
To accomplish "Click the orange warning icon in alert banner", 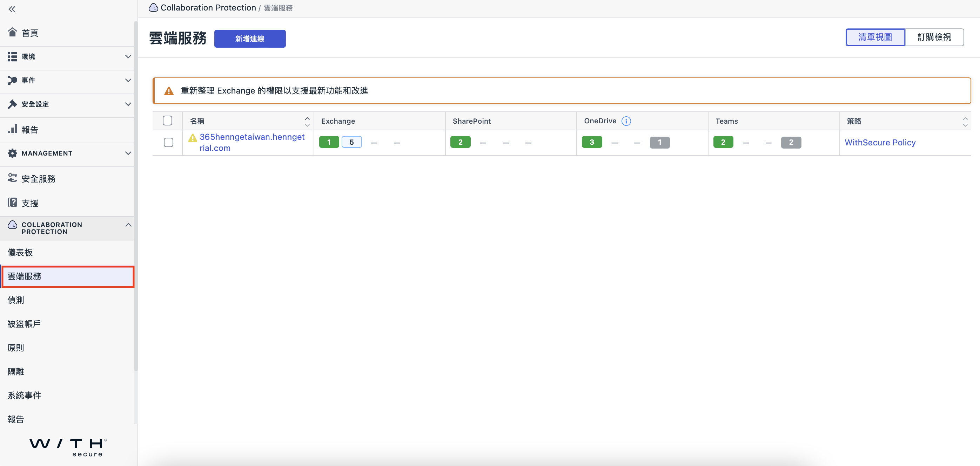I will coord(169,91).
